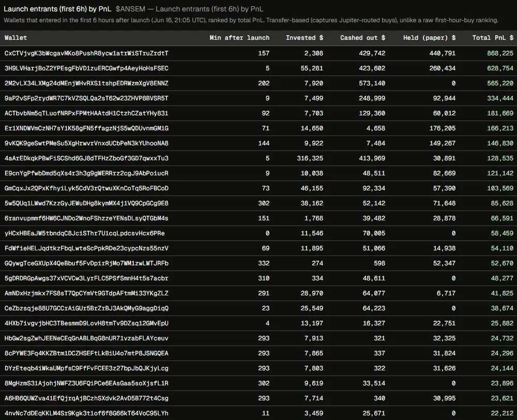
Task: Select wallet GmCqxJx2QPxKfhyiLyk5CdV3rQtwuXKnCoTq5RoFBCoD
Action: (86, 188)
